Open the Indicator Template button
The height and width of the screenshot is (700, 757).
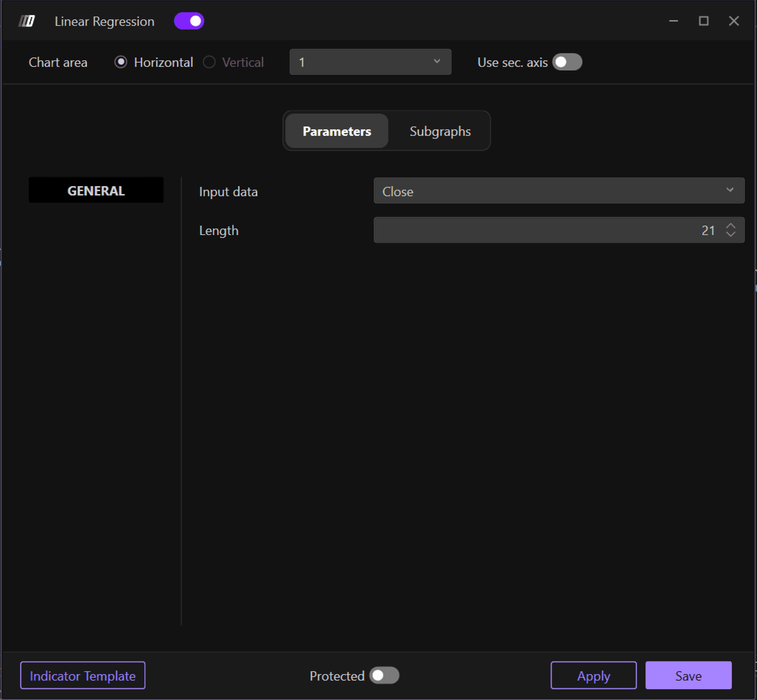pyautogui.click(x=83, y=676)
